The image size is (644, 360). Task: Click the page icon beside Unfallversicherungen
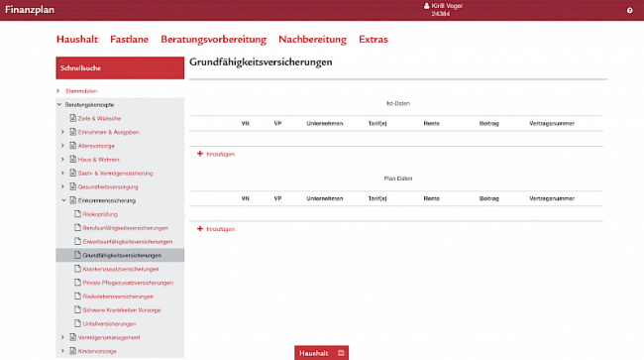[77, 323]
